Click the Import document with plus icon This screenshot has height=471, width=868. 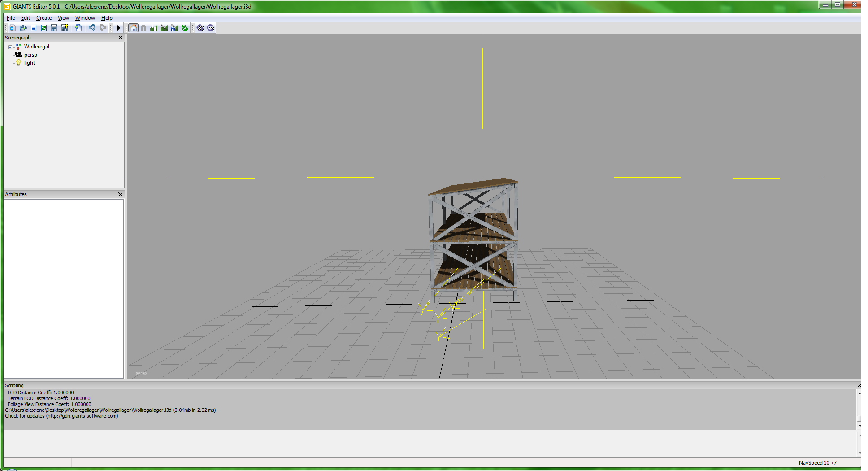[x=78, y=28]
